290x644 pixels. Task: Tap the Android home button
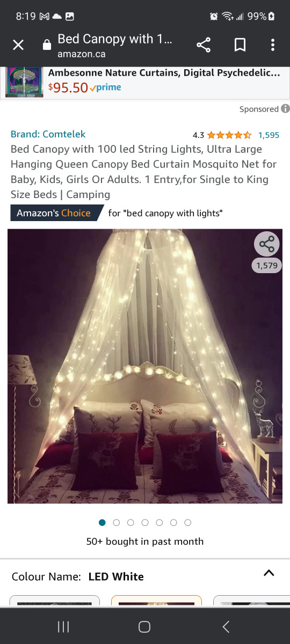[144, 626]
